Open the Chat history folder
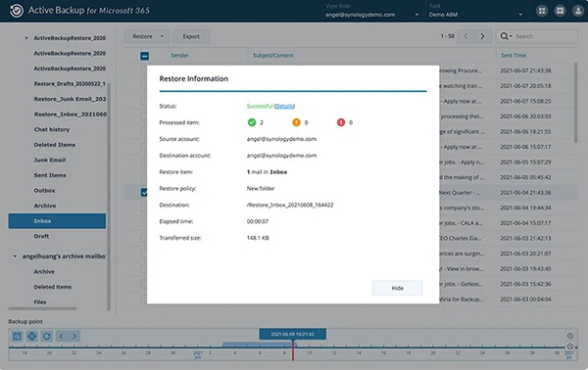The width and height of the screenshot is (588, 370). click(52, 129)
